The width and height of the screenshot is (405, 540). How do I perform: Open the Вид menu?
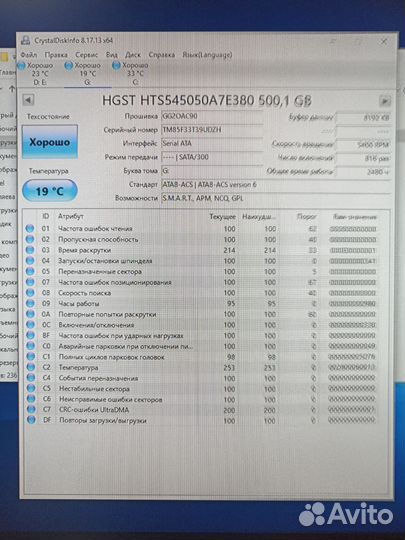(111, 55)
